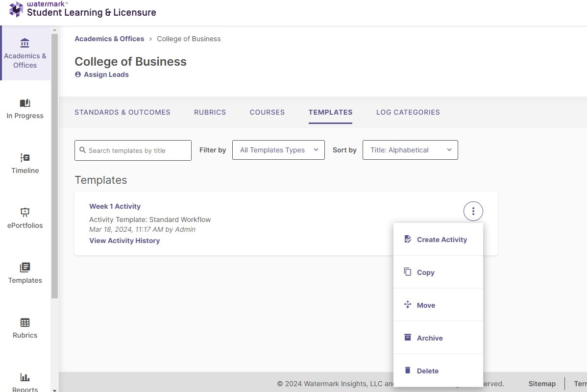Go to Timeline in sidebar
This screenshot has height=392, width=587.
(x=25, y=163)
